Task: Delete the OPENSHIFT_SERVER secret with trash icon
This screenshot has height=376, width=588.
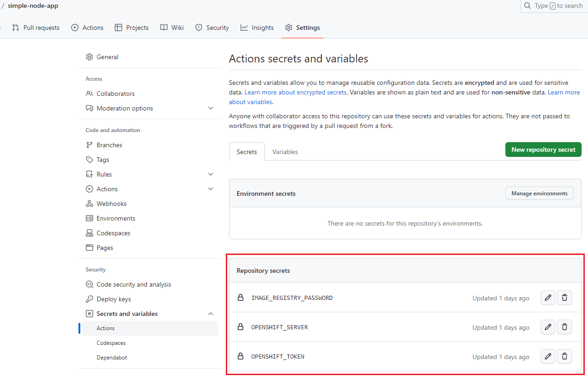Action: click(x=565, y=327)
